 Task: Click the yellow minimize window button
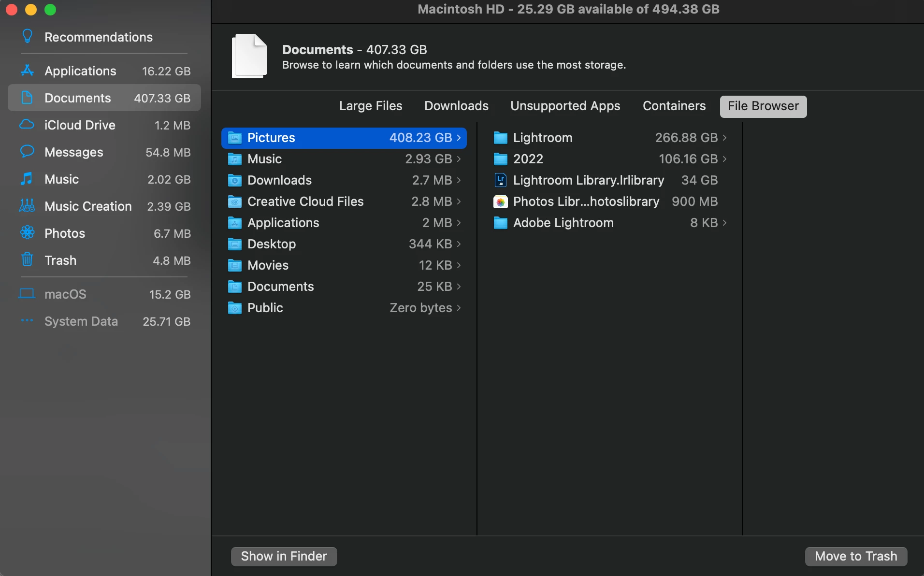[31, 10]
